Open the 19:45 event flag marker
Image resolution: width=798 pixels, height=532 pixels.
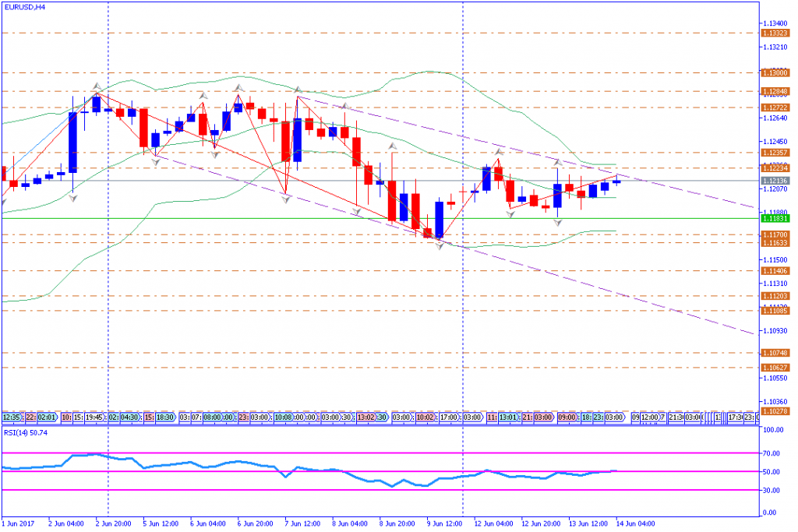coord(90,417)
